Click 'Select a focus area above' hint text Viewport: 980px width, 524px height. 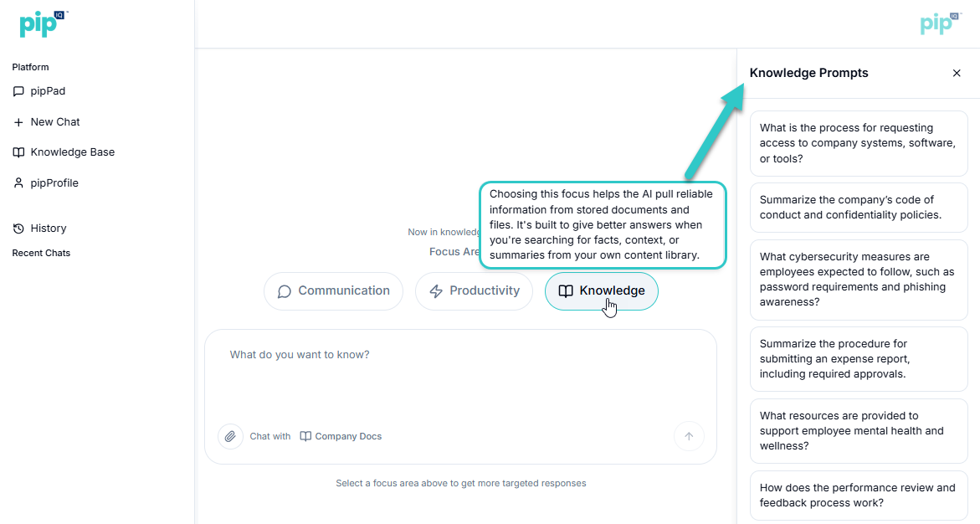(x=460, y=483)
